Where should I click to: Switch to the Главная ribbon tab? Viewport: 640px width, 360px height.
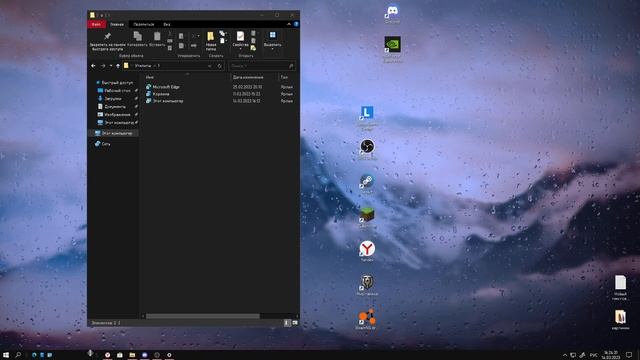pos(117,24)
